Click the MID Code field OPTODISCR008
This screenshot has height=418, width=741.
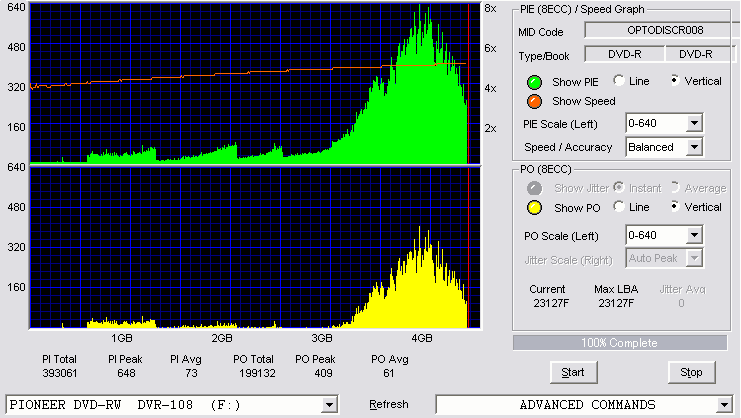click(662, 30)
